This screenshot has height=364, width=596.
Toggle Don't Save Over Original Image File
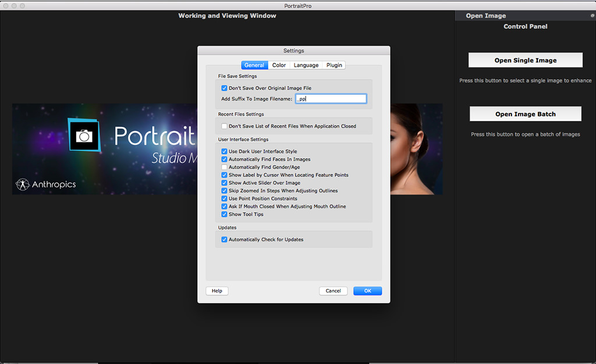click(x=224, y=88)
